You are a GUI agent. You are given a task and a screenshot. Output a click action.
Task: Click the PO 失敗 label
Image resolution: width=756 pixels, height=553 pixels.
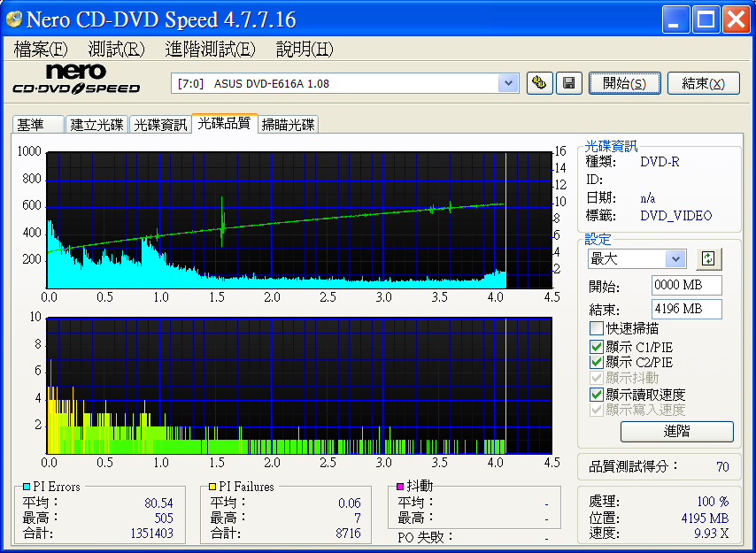[x=426, y=536]
